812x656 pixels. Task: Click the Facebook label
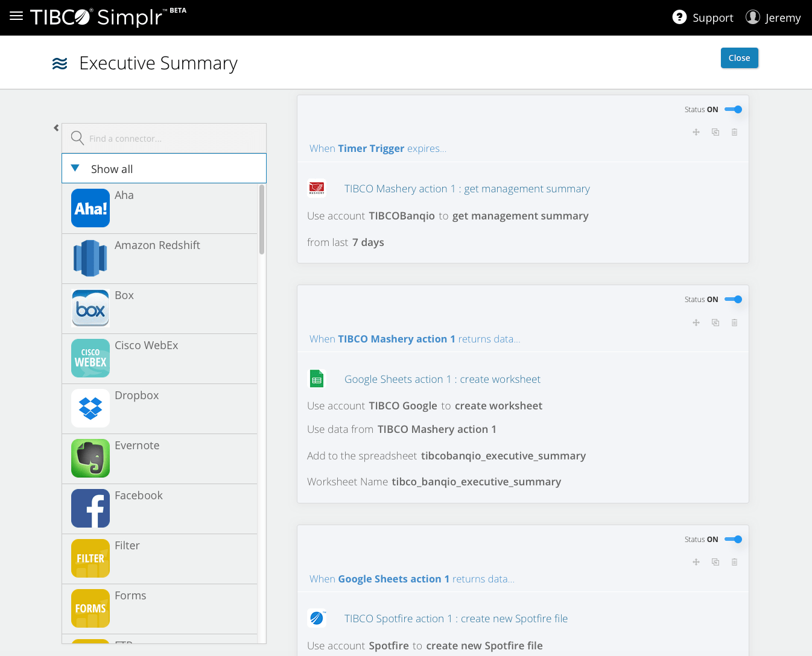pyautogui.click(x=139, y=496)
